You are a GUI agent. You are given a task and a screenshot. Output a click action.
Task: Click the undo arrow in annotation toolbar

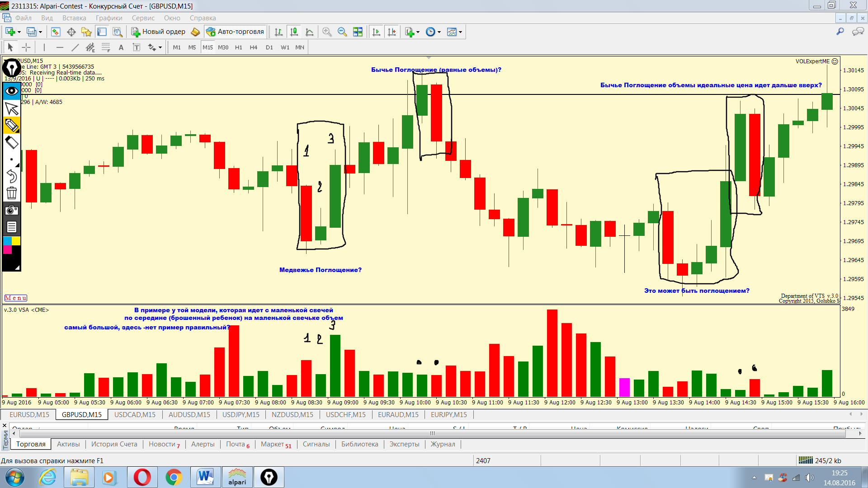click(11, 176)
